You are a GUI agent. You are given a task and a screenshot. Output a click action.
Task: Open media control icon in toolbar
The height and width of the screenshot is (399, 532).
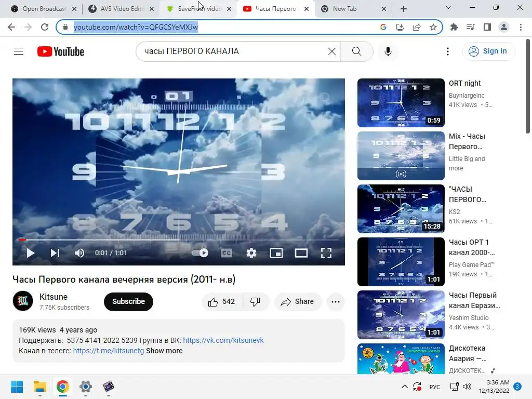(470, 27)
